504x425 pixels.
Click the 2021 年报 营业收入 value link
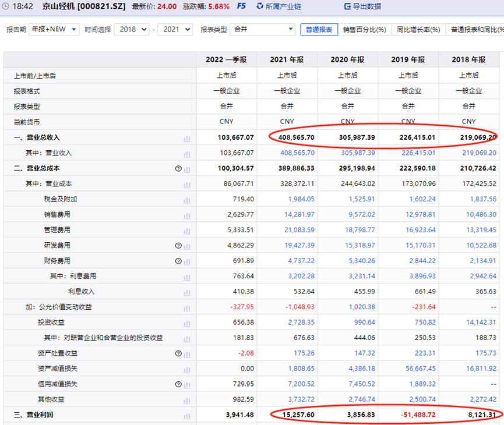click(298, 153)
